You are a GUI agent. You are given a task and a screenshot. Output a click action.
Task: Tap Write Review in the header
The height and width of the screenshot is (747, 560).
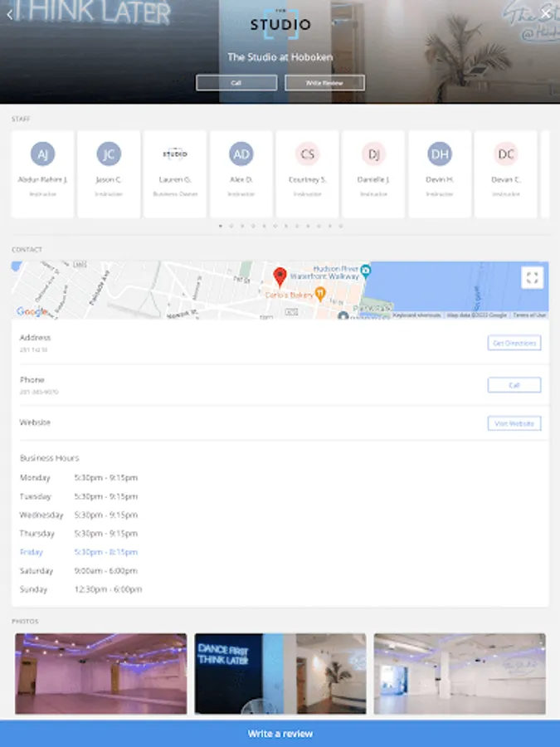pos(324,82)
